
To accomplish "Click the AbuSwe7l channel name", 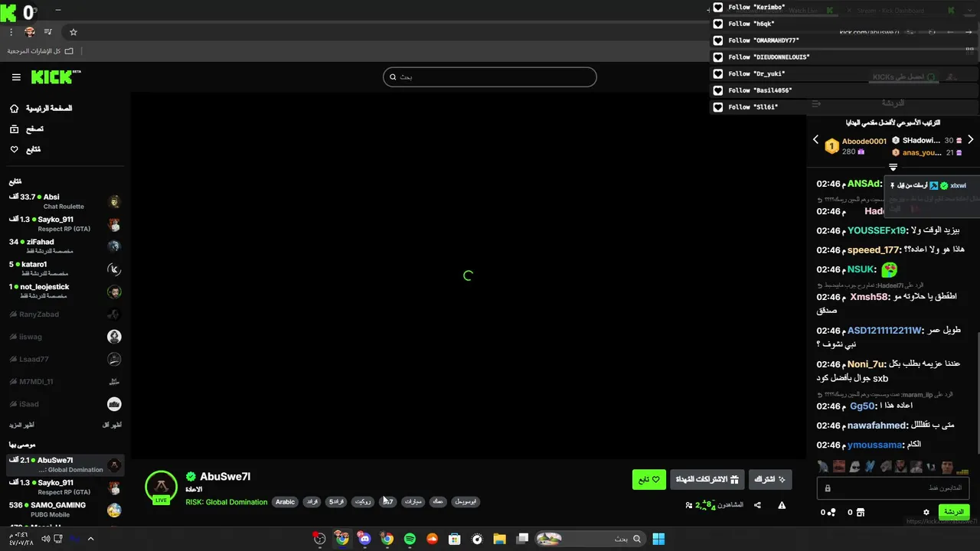I will pos(225,477).
